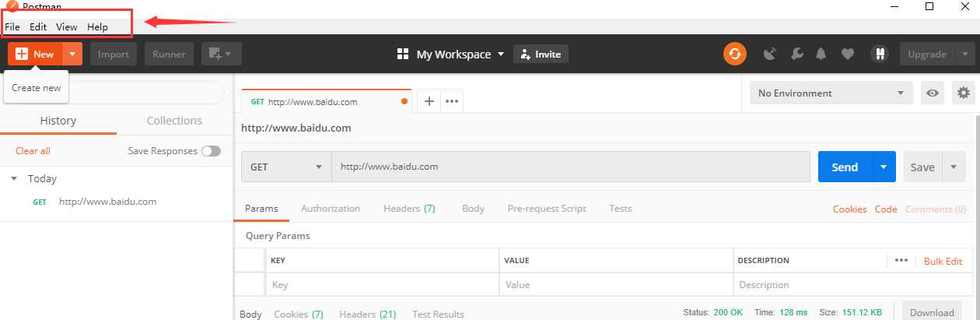
Task: Click the blue Send button
Action: [845, 167]
